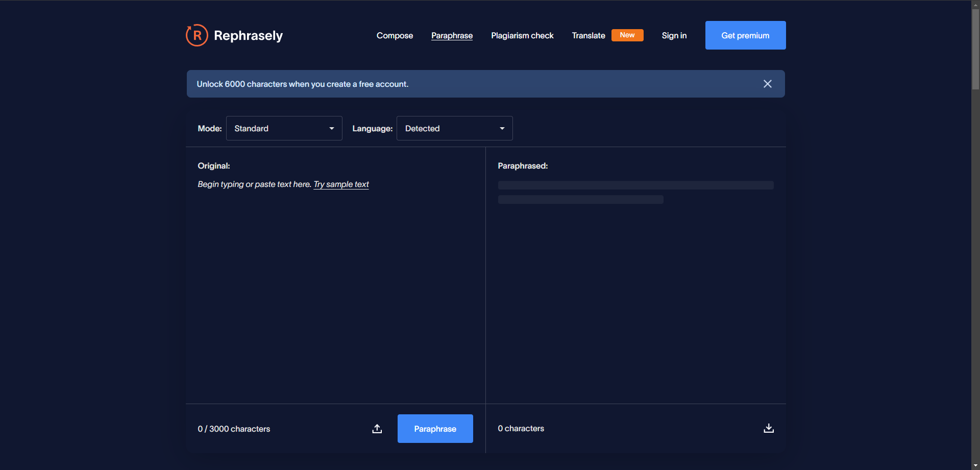Open the Translate page

pos(588,36)
